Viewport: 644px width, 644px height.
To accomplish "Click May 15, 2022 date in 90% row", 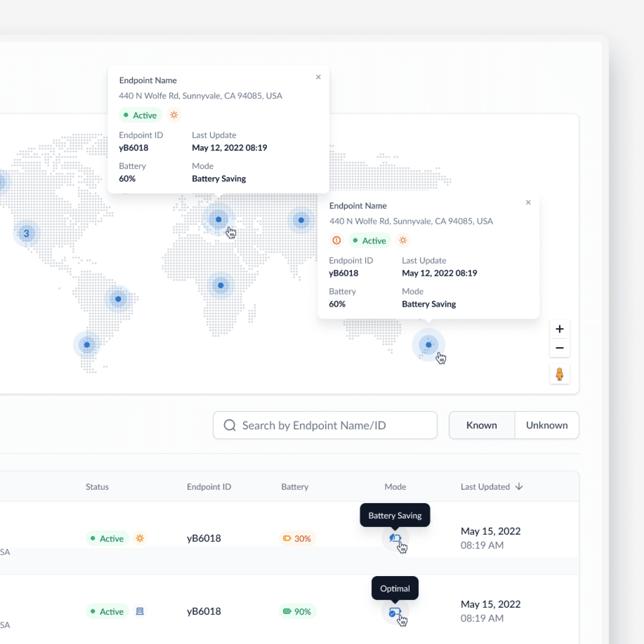I will (490, 604).
